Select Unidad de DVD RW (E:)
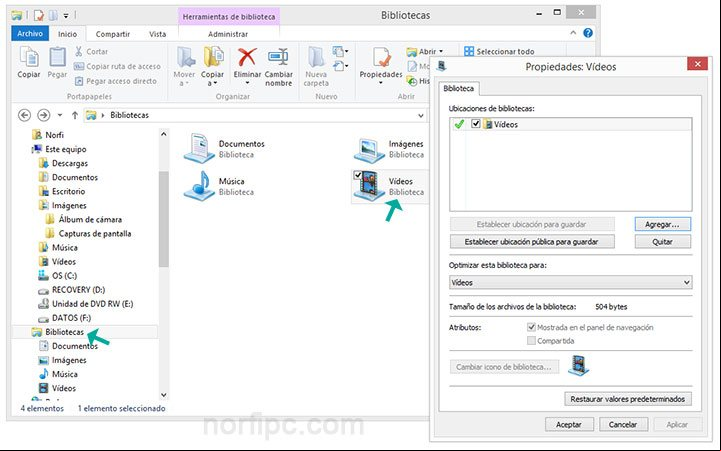The width and height of the screenshot is (721, 451). (x=86, y=304)
